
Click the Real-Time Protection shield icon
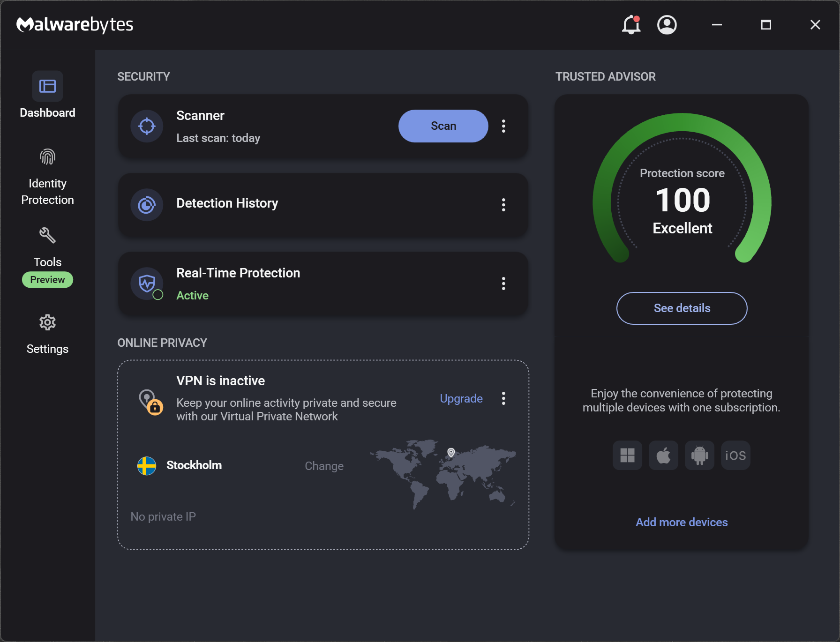coord(147,284)
